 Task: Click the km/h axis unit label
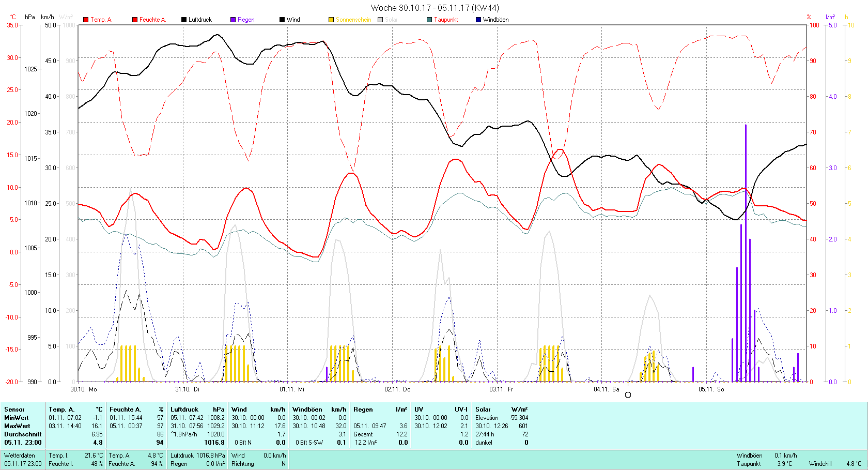pos(48,17)
